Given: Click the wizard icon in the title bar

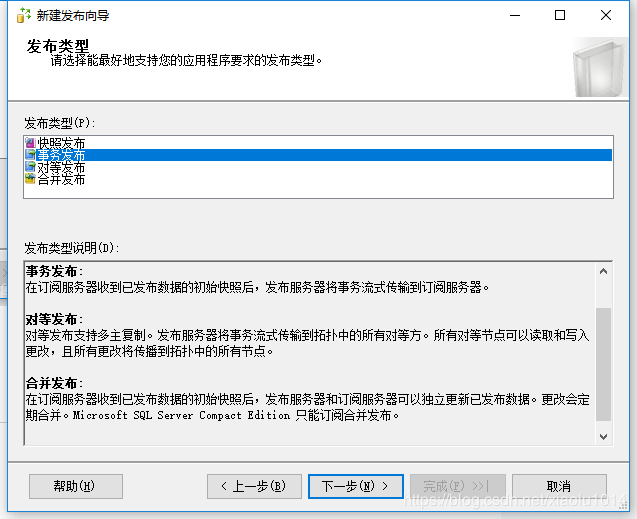Looking at the screenshot, I should [x=24, y=15].
